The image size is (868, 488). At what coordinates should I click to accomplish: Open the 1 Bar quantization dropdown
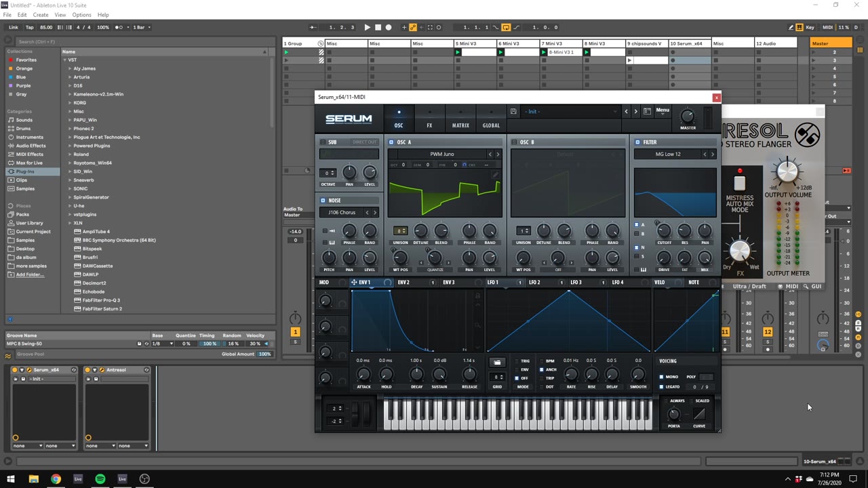[140, 27]
